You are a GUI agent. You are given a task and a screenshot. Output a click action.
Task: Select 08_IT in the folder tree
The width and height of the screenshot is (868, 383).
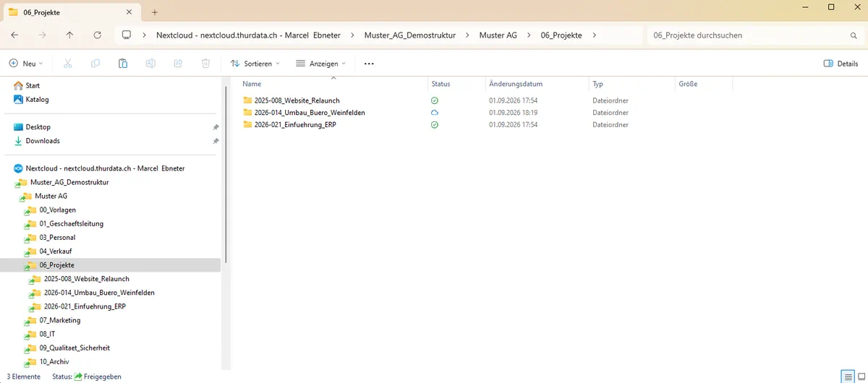pos(47,334)
